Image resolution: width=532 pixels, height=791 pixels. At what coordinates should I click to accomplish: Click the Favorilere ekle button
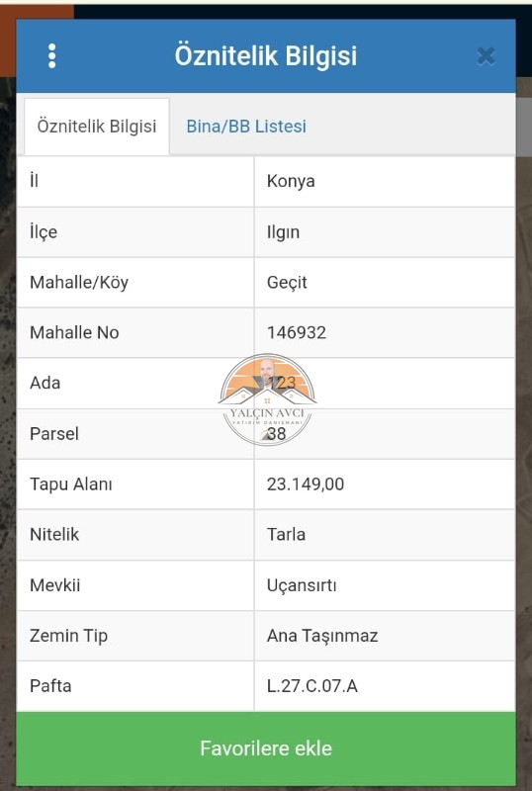pos(266,748)
